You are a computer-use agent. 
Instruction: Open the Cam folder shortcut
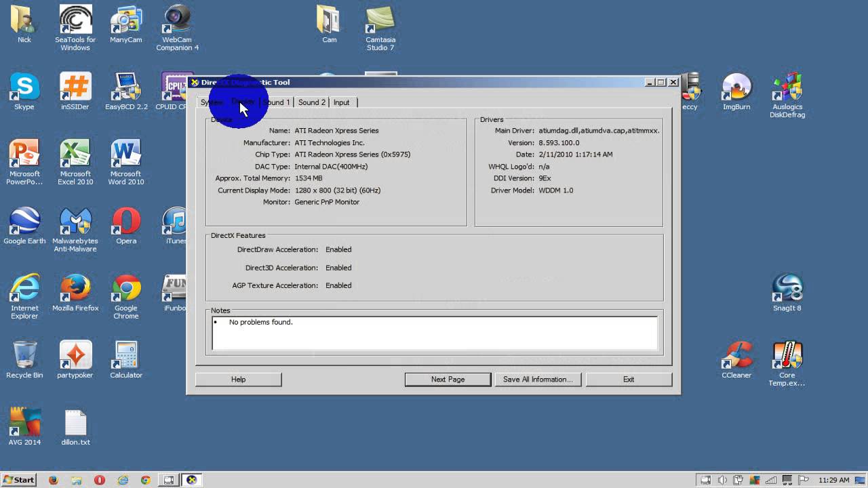(x=330, y=24)
